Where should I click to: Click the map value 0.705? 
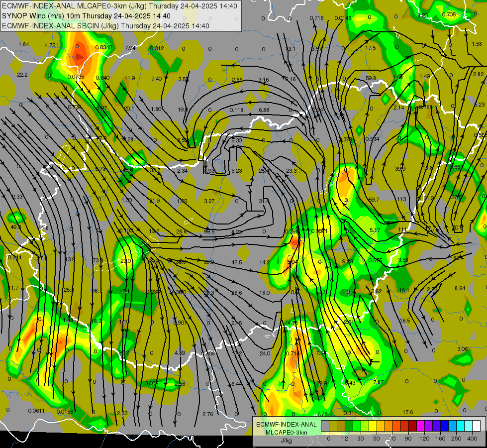[x=449, y=14]
